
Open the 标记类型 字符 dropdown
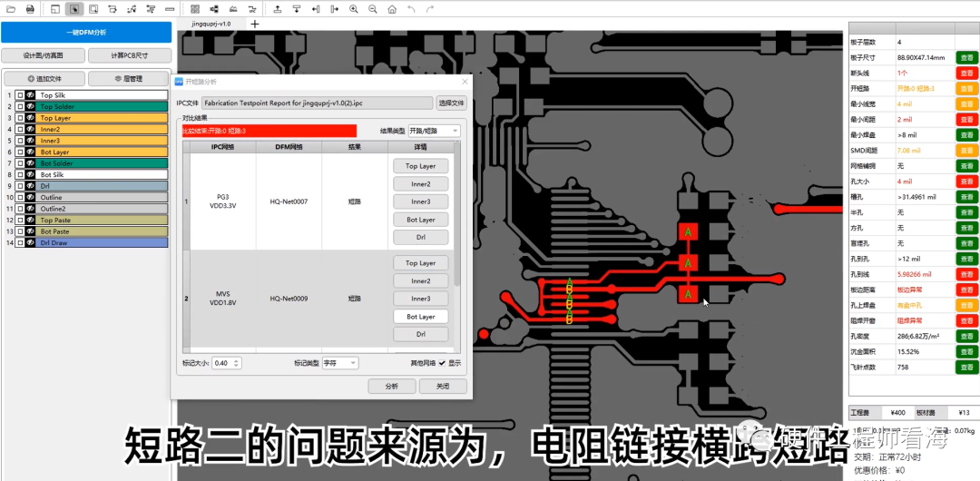point(339,363)
